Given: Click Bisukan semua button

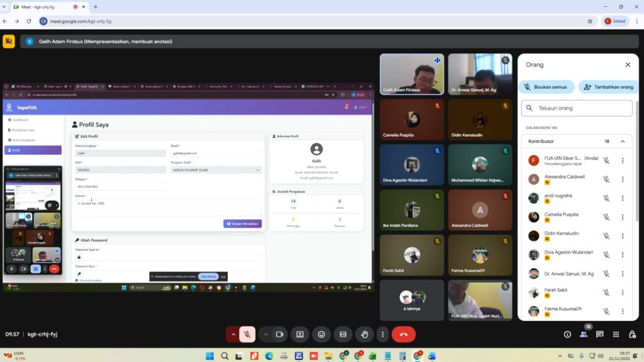Looking at the screenshot, I should tap(547, 87).
